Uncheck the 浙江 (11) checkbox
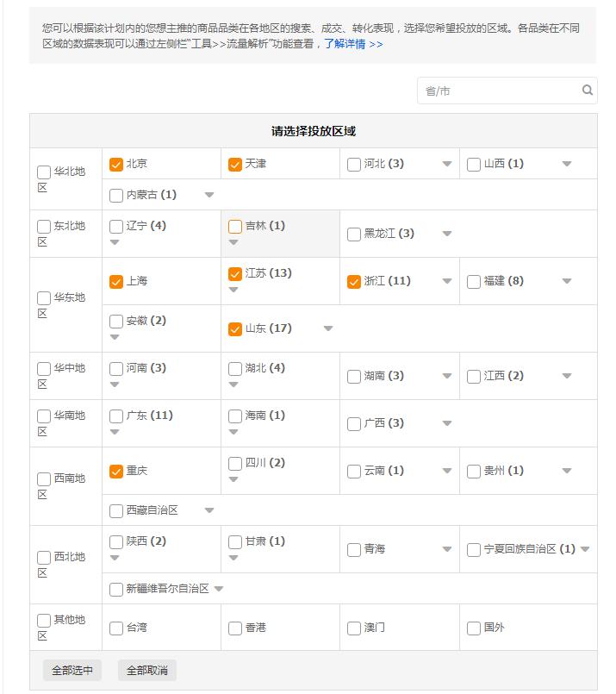Screen dimensions: 616x694 click(x=354, y=282)
